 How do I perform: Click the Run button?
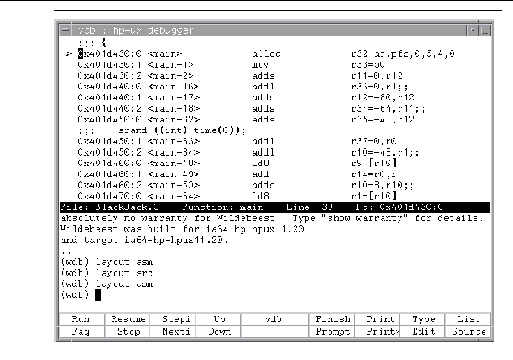(x=82, y=319)
